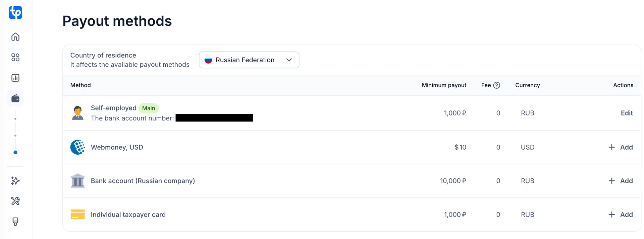Click the "Webmoney, USD" method name

[117, 147]
